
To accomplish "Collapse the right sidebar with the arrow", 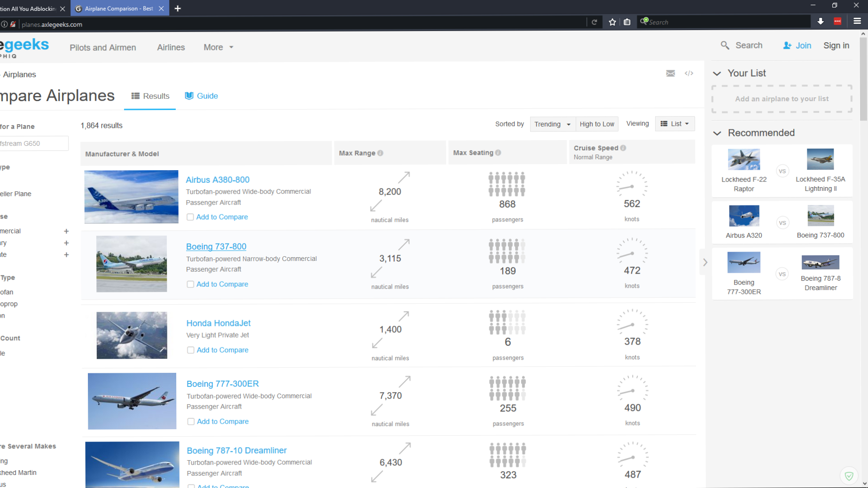I will tap(705, 262).
